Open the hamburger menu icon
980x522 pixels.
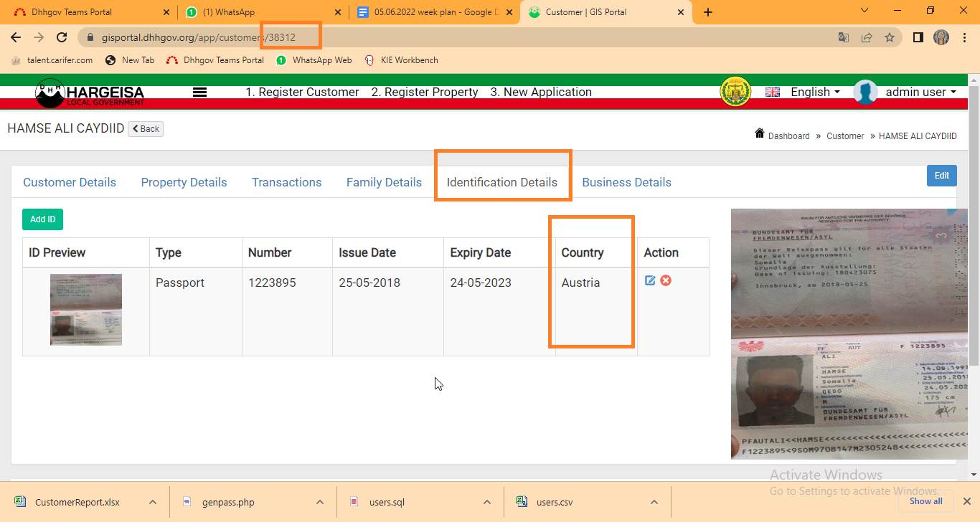(200, 92)
